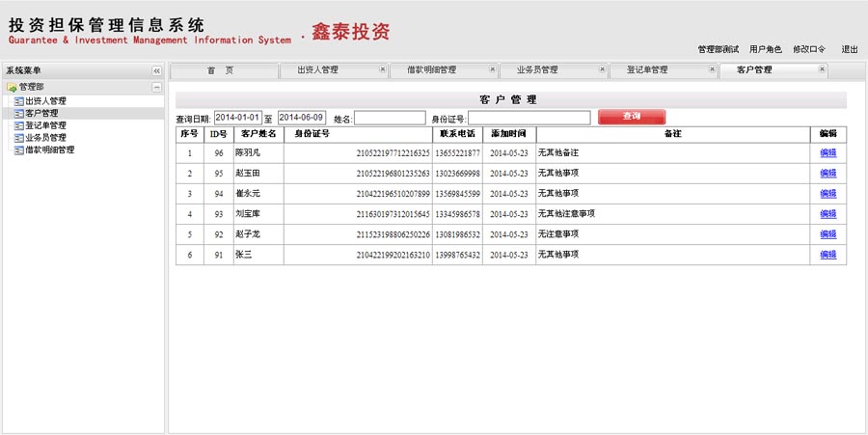The image size is (868, 435).
Task: Close the 登记单管理 tab
Action: pyautogui.click(x=713, y=69)
